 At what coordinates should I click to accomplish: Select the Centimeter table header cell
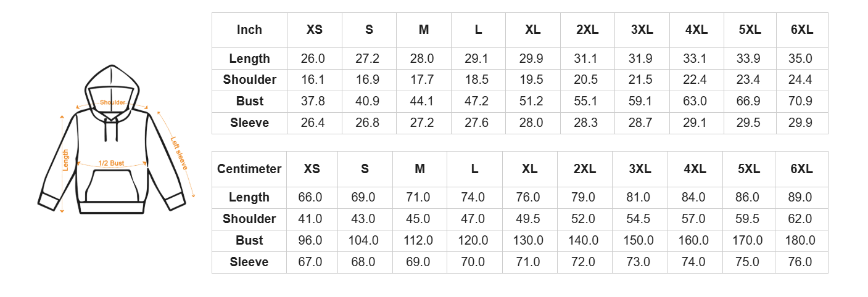tap(249, 169)
